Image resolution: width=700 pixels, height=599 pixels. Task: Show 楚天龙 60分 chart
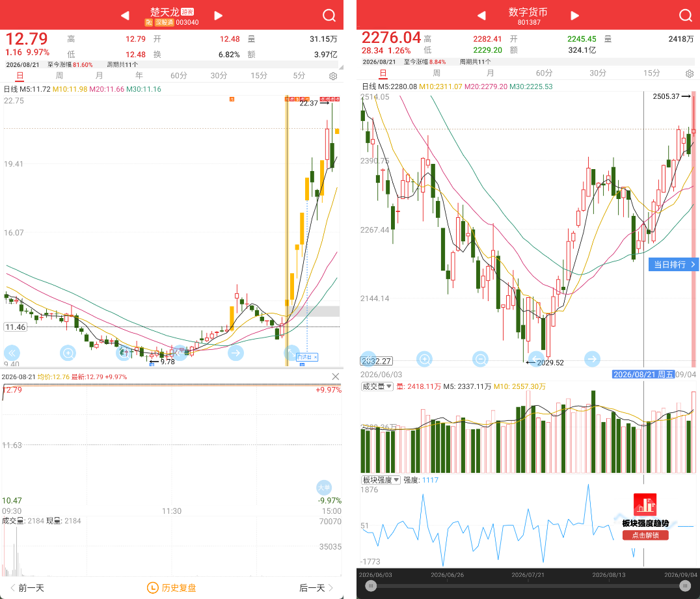178,76
